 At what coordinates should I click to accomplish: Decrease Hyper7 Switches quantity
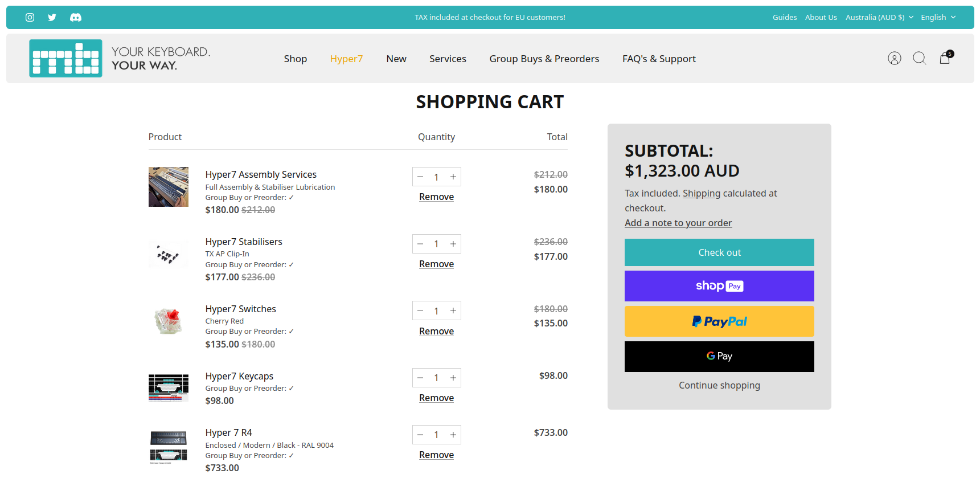coord(420,311)
